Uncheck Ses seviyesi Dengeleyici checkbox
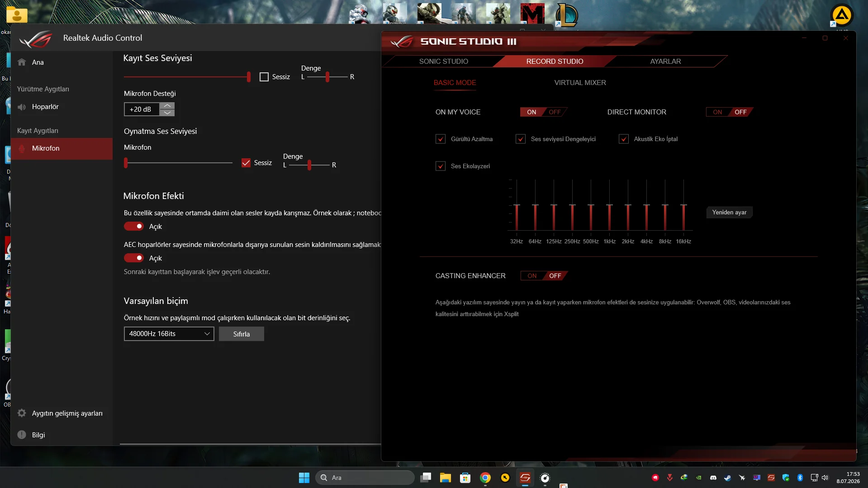The height and width of the screenshot is (488, 868). pyautogui.click(x=521, y=139)
